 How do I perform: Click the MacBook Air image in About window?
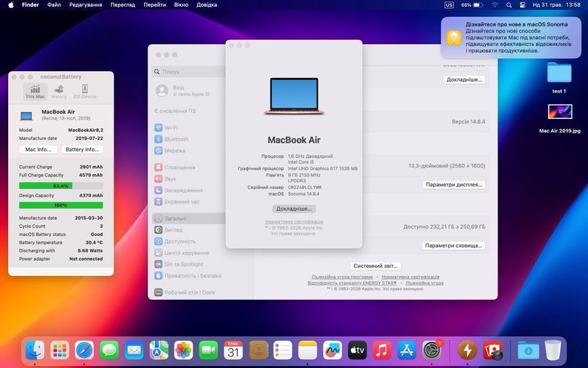coord(294,96)
